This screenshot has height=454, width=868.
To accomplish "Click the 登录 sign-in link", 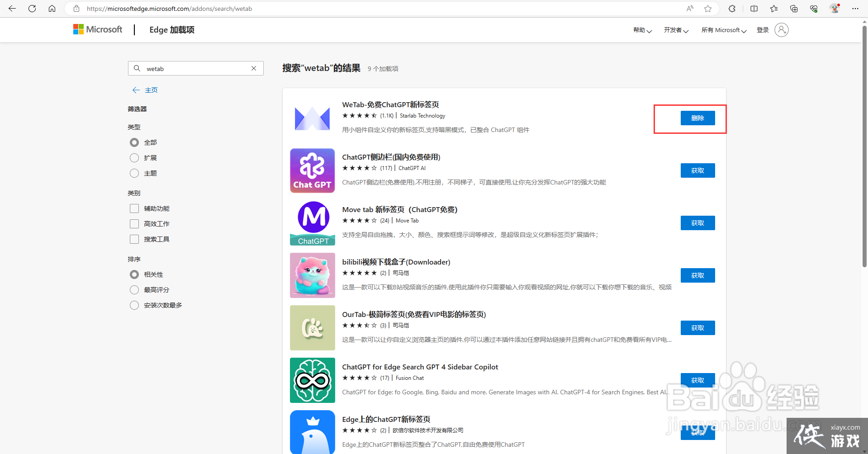I will 763,30.
